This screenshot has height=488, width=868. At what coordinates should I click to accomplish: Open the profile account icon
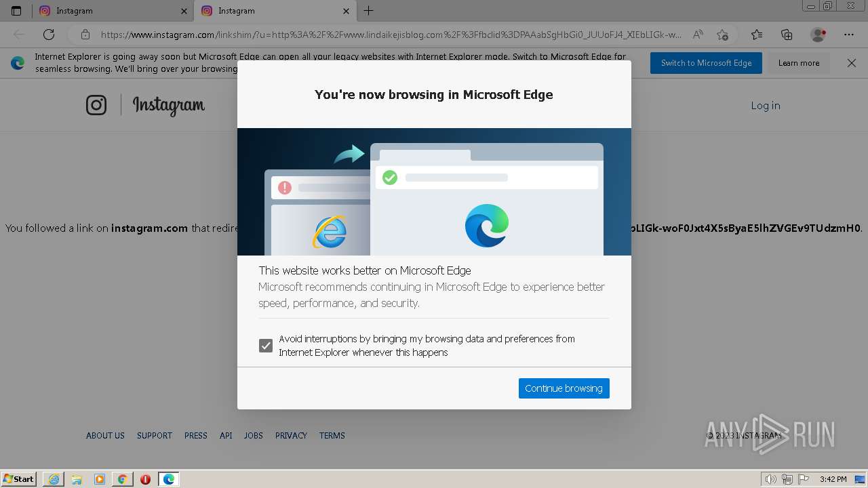click(818, 35)
